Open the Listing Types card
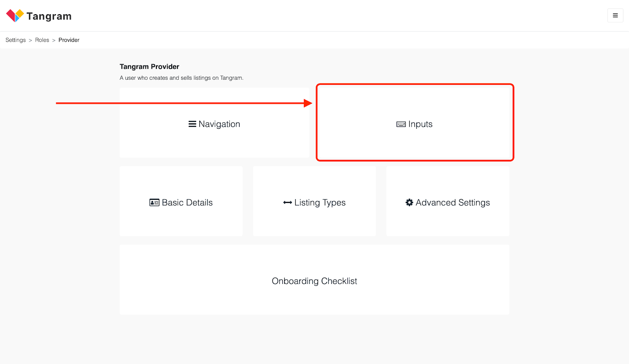 pyautogui.click(x=314, y=201)
